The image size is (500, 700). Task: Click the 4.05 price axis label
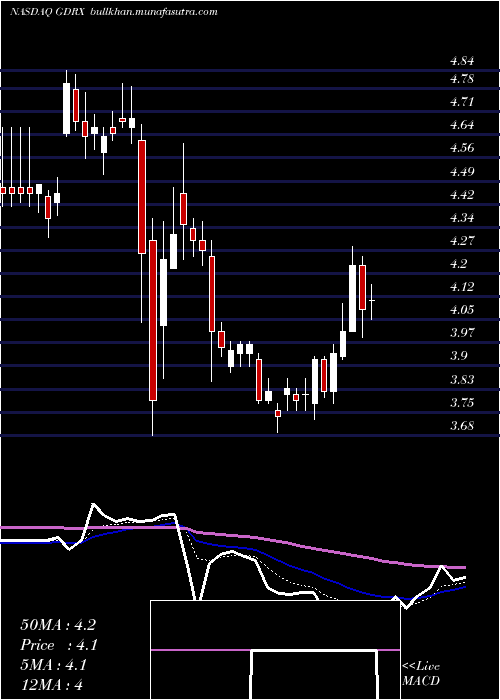coord(461,310)
